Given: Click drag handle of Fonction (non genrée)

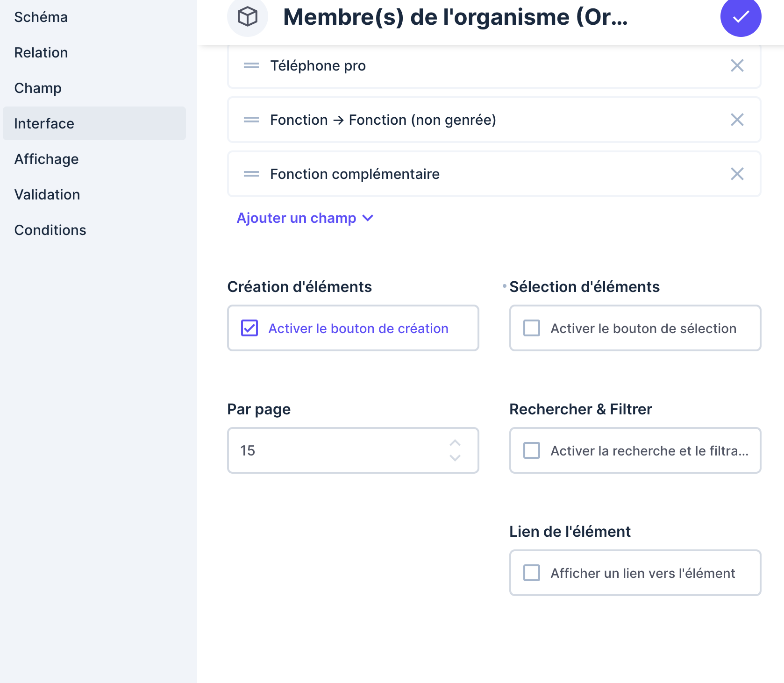Looking at the screenshot, I should pos(251,120).
